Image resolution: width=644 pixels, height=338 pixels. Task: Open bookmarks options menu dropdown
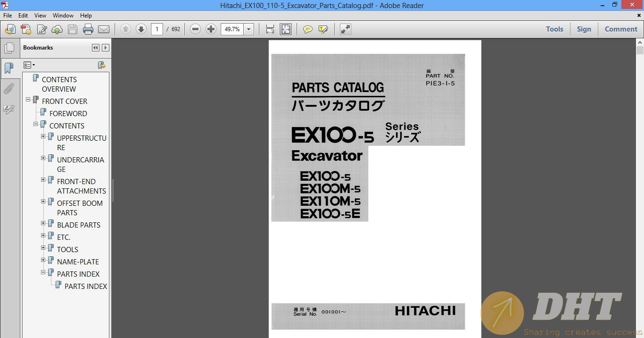click(x=29, y=65)
